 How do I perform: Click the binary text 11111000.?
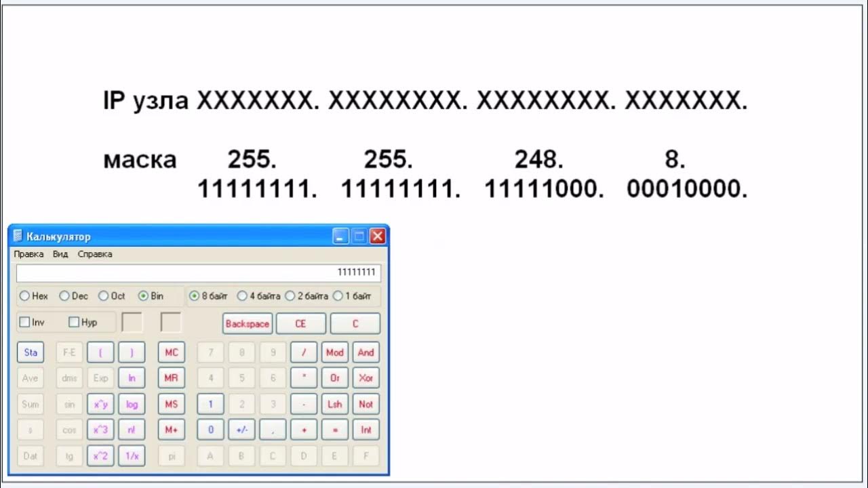point(544,190)
